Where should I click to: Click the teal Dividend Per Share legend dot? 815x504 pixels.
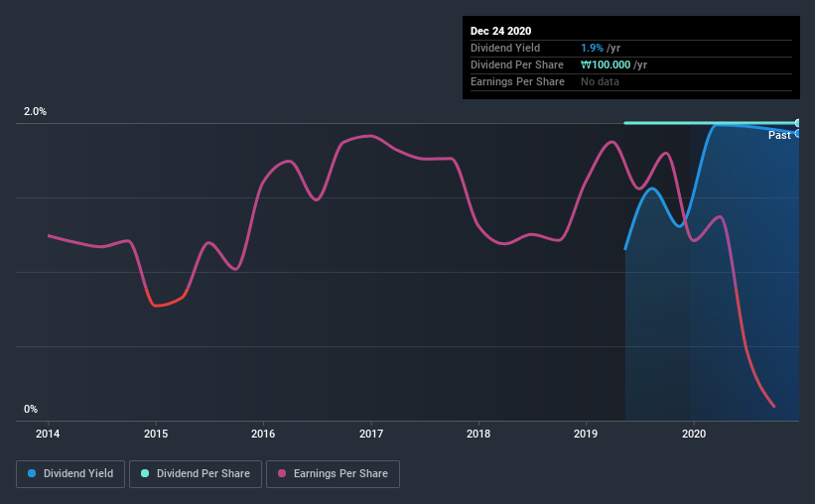tap(145, 473)
